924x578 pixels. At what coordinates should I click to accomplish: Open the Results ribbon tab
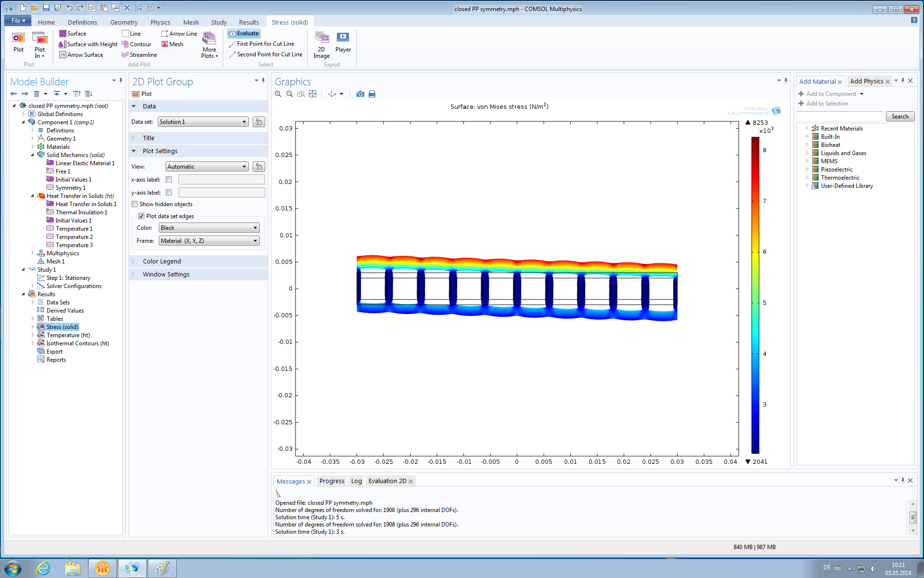point(249,22)
